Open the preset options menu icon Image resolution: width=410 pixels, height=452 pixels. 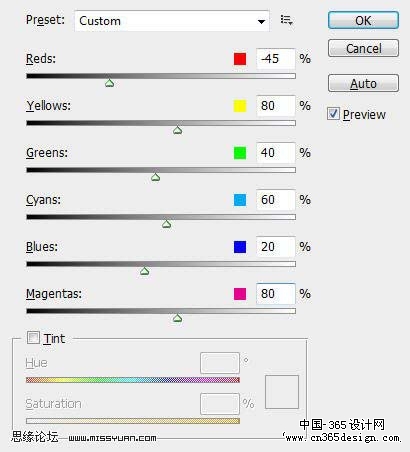(286, 20)
